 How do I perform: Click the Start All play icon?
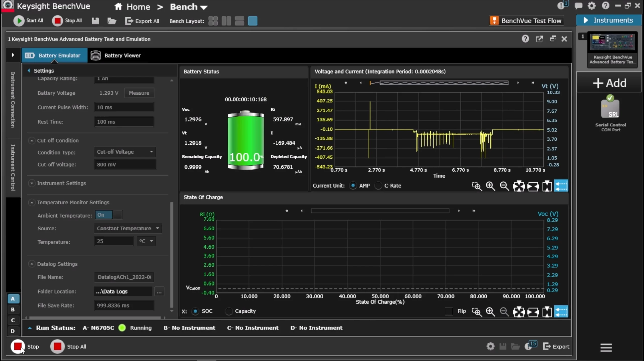19,21
